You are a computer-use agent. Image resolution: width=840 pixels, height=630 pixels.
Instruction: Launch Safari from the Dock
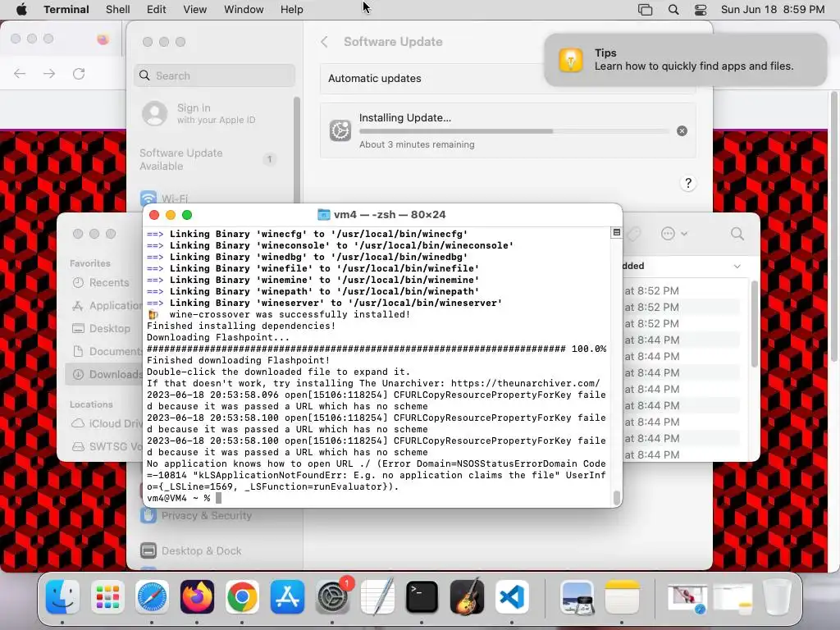click(152, 597)
